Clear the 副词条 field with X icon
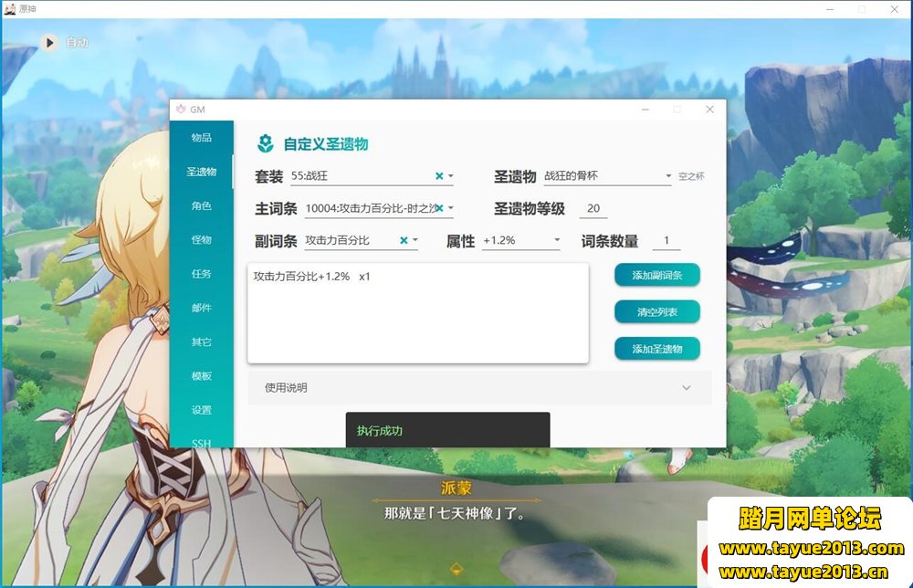The height and width of the screenshot is (588, 913). click(x=404, y=240)
